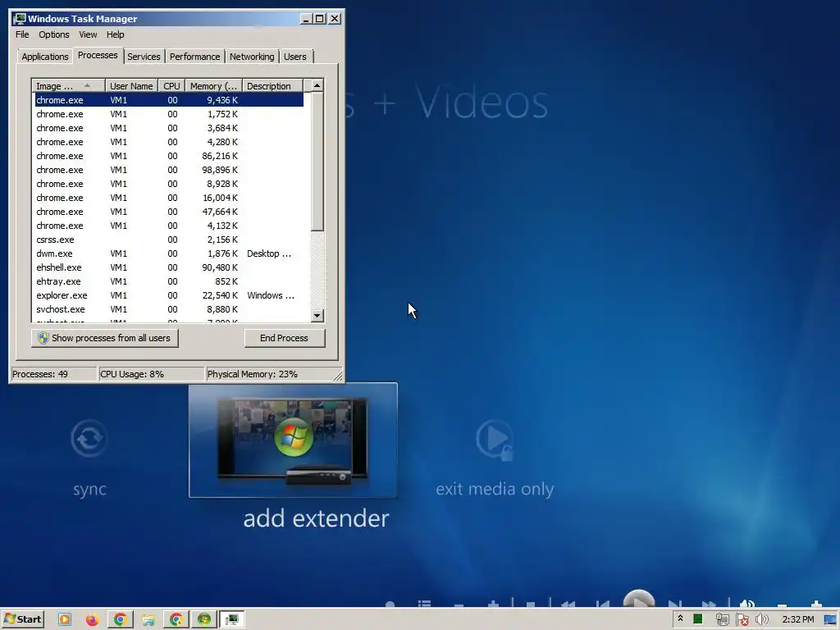840x630 pixels.
Task: Select the chrome.exe row using 47,664 K
Action: pos(169,212)
